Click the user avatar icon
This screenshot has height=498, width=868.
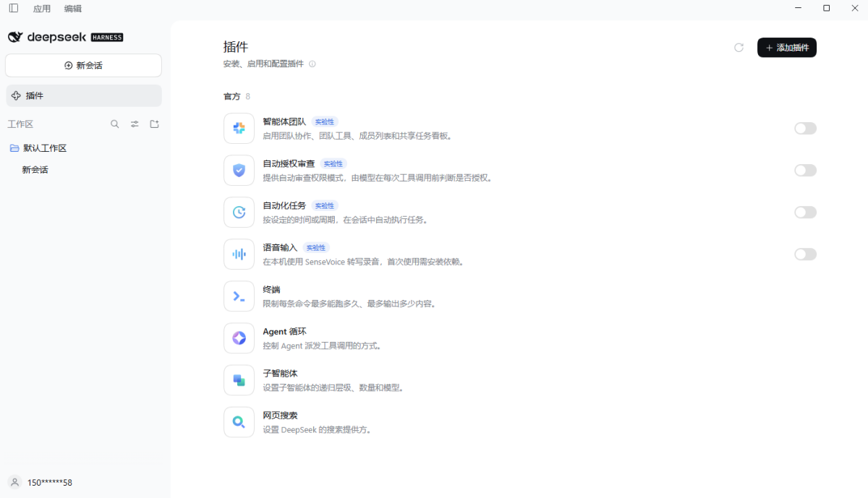click(x=14, y=482)
